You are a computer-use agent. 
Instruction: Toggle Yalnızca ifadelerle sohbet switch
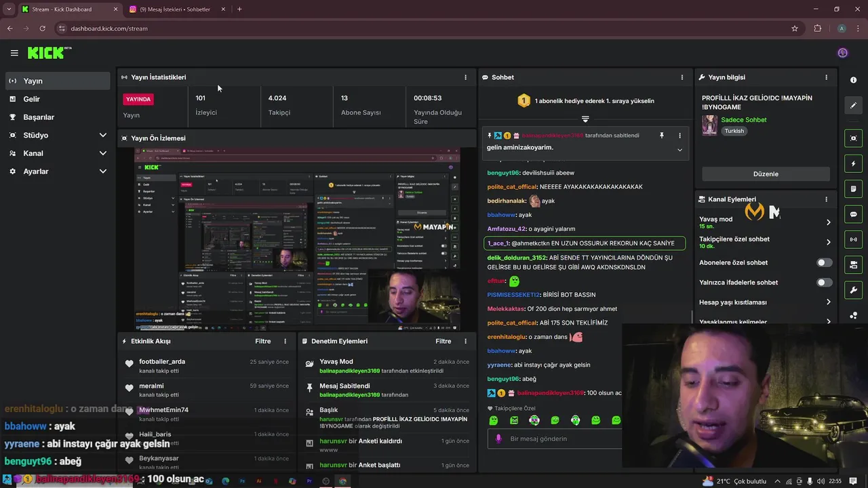[824, 283]
